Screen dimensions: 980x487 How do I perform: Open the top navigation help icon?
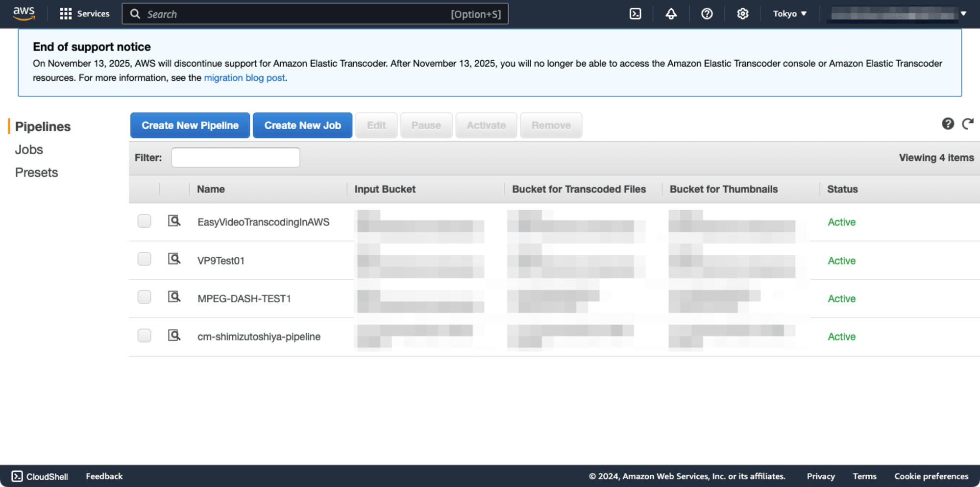[707, 14]
